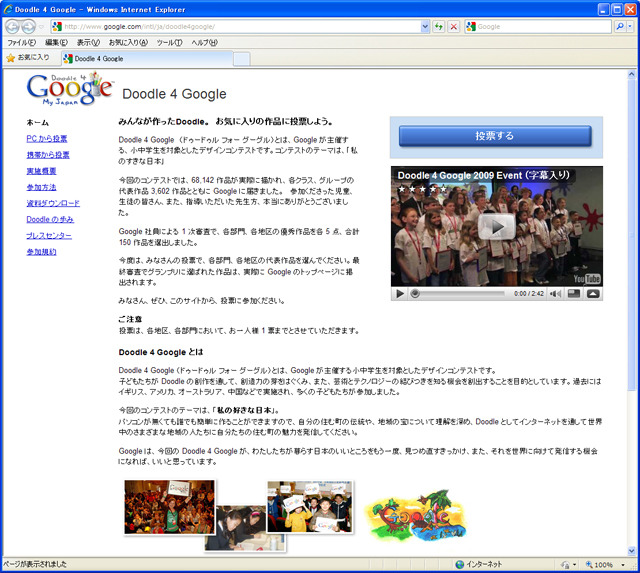Open a new blank tab
The image size is (640, 573).
tap(242, 59)
